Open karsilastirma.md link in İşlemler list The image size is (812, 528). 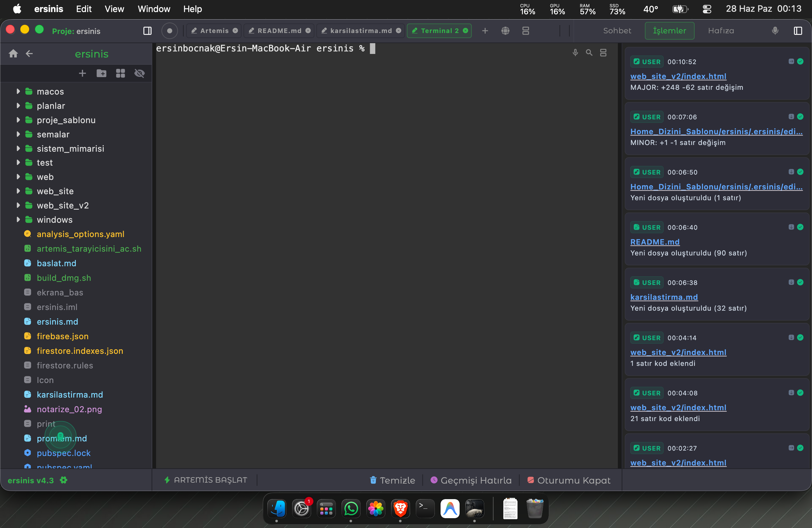click(x=664, y=297)
